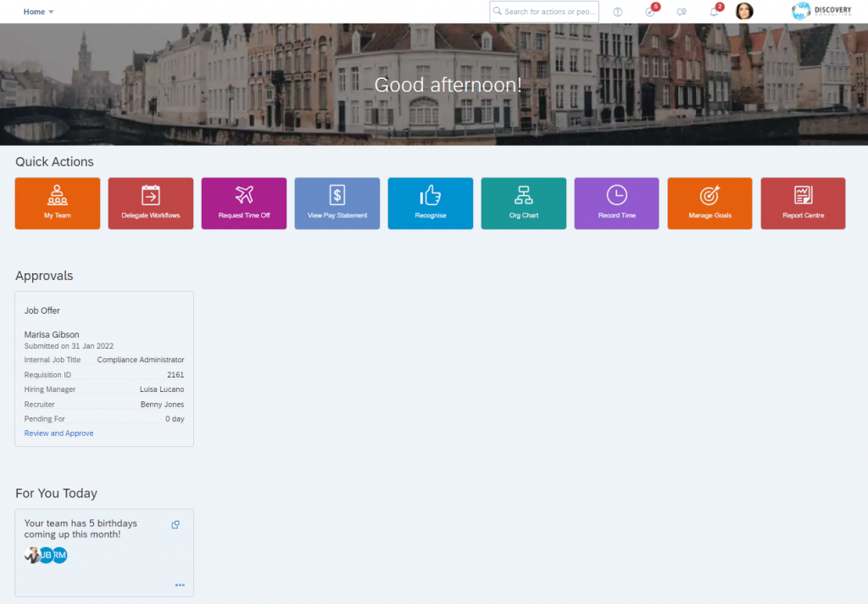The image size is (868, 604).
Task: View Pay Statement from Quick Actions
Action: pos(337,204)
